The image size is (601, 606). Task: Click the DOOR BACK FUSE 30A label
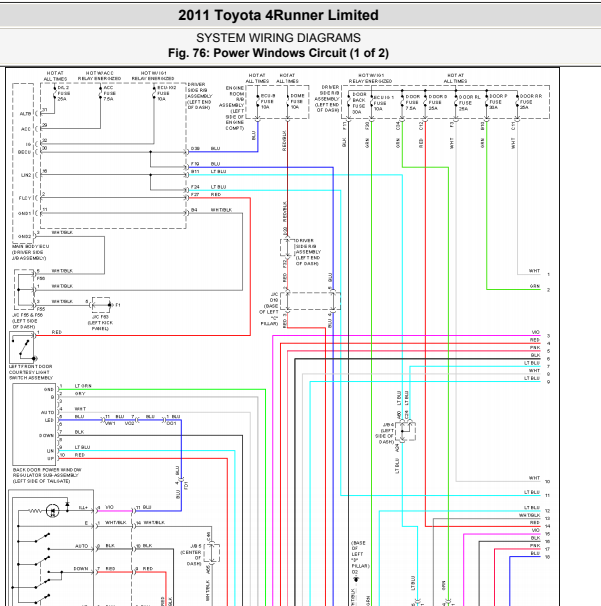pyautogui.click(x=359, y=103)
